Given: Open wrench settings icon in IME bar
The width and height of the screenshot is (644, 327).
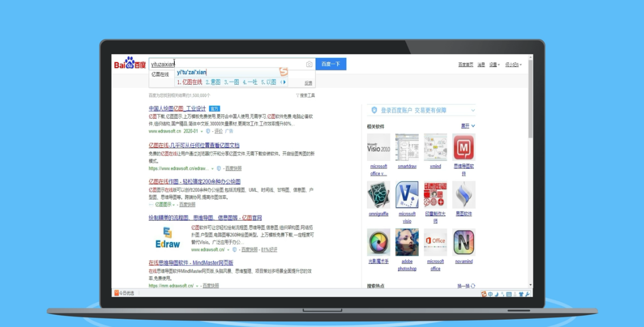Looking at the screenshot, I should pyautogui.click(x=527, y=294).
